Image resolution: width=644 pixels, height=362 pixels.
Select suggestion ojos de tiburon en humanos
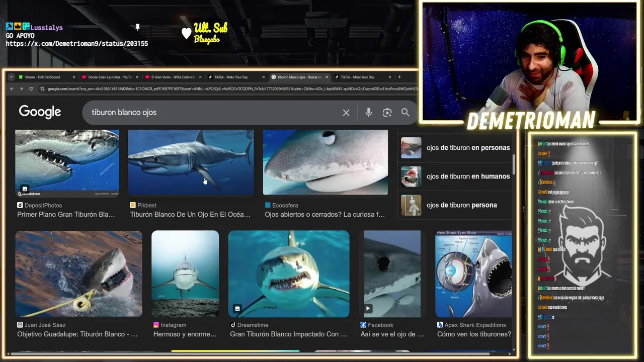468,176
